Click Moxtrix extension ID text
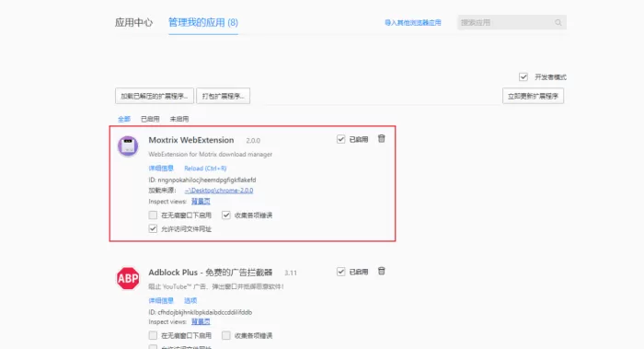Screen dimensions: 644x349 coord(202,180)
